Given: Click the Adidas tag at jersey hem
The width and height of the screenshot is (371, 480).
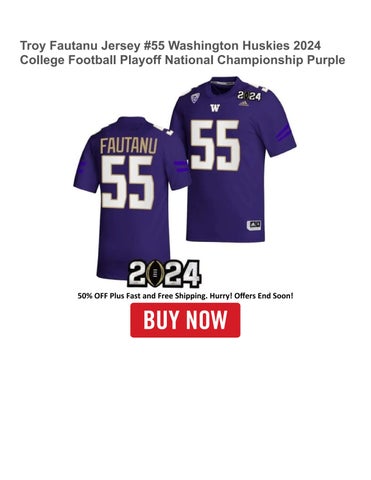Looking at the screenshot, I should pyautogui.click(x=254, y=225).
